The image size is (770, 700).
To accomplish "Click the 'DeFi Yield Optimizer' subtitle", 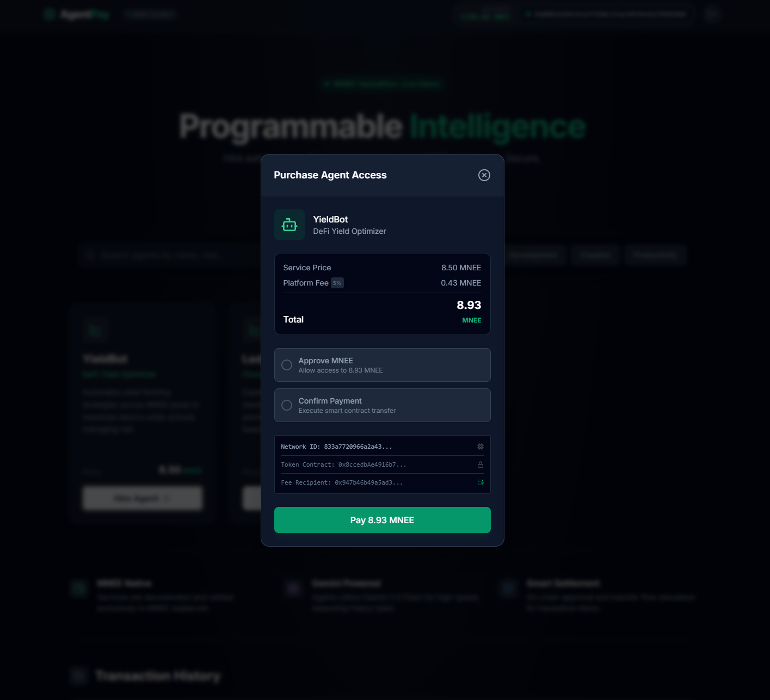I will pos(349,231).
